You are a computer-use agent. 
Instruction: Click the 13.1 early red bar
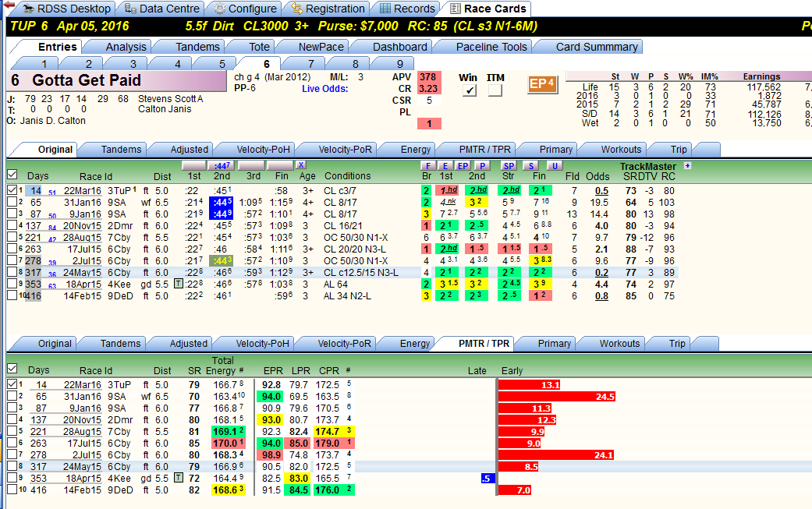coord(530,385)
